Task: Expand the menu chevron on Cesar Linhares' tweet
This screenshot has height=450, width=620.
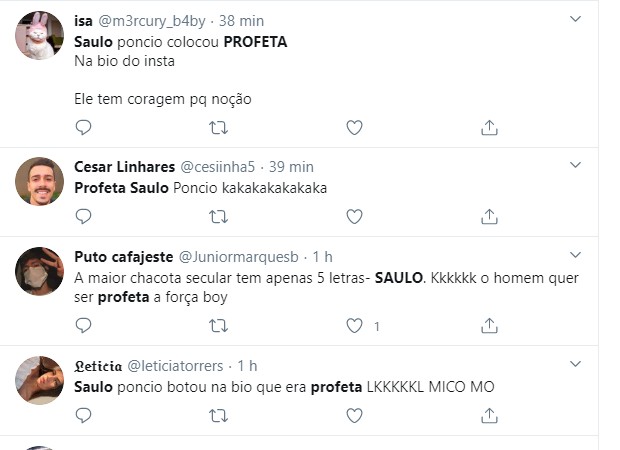Action: coord(575,165)
